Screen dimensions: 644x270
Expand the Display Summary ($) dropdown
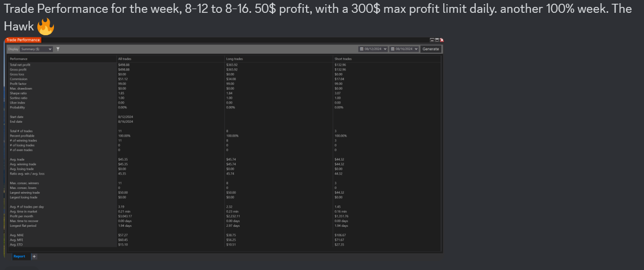coord(36,49)
